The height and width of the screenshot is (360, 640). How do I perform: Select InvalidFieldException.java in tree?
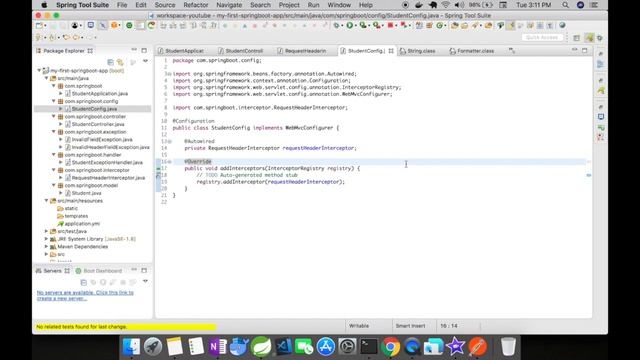click(x=102, y=139)
